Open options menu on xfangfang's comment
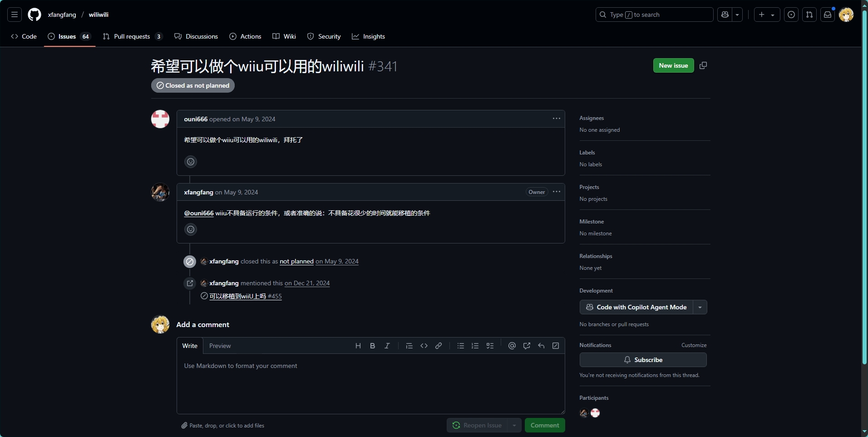868x437 pixels. point(557,192)
